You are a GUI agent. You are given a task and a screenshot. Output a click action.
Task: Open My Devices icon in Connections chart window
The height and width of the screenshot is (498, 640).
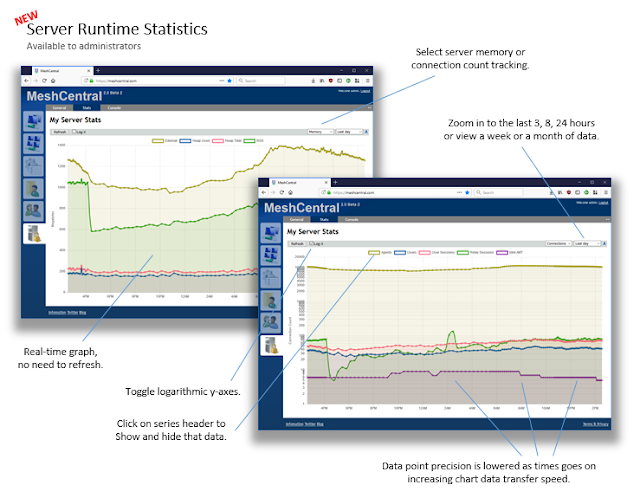pos(271,233)
